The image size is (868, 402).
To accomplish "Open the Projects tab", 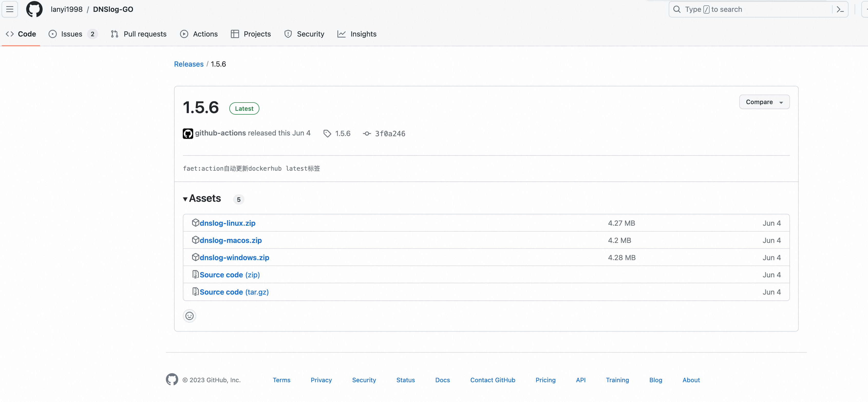I will pyautogui.click(x=251, y=34).
